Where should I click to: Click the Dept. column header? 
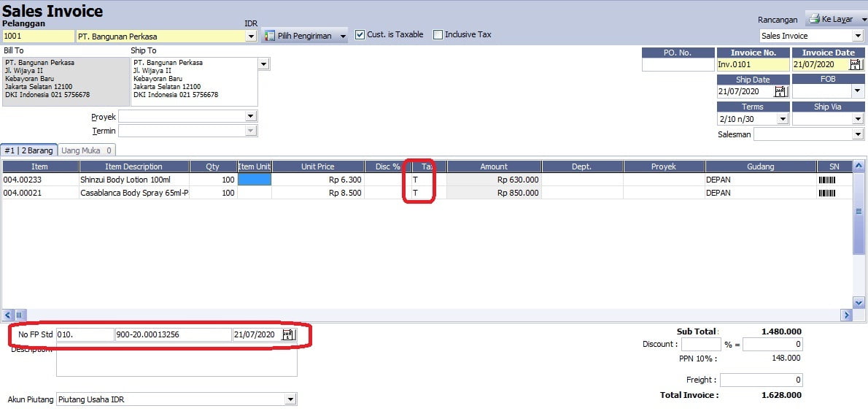pos(582,166)
